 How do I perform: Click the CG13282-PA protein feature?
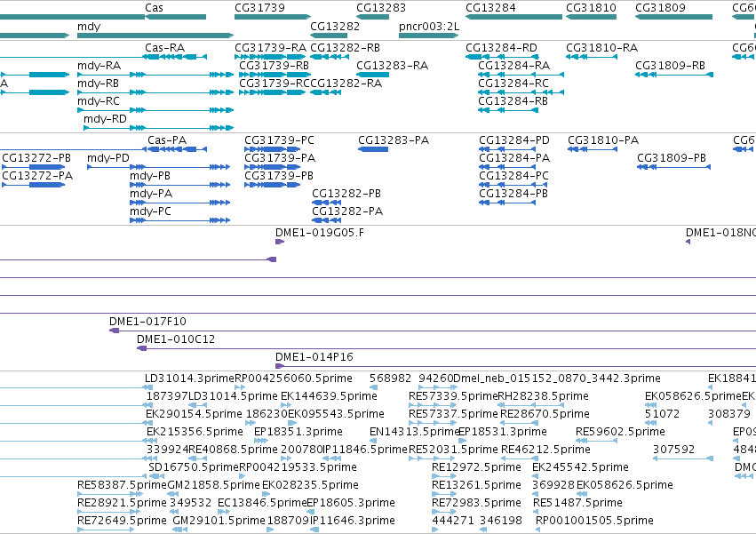[x=326, y=220]
